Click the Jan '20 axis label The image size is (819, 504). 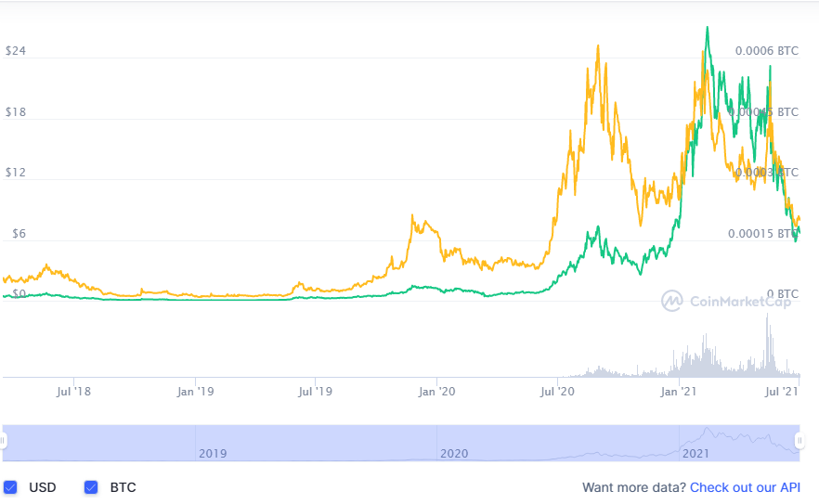pos(436,391)
